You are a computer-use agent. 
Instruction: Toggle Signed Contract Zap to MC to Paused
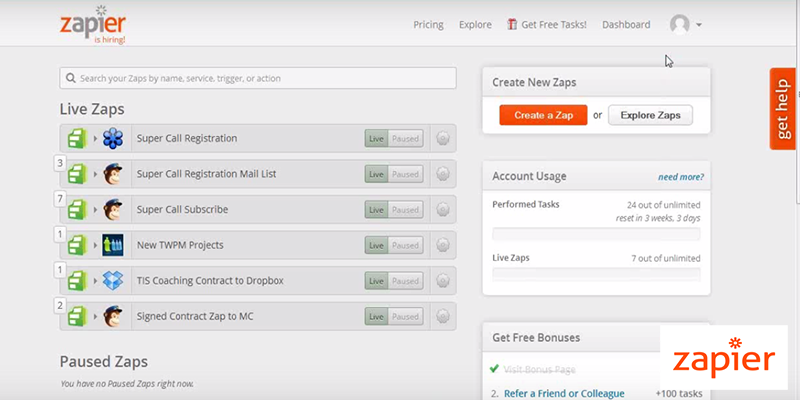405,317
